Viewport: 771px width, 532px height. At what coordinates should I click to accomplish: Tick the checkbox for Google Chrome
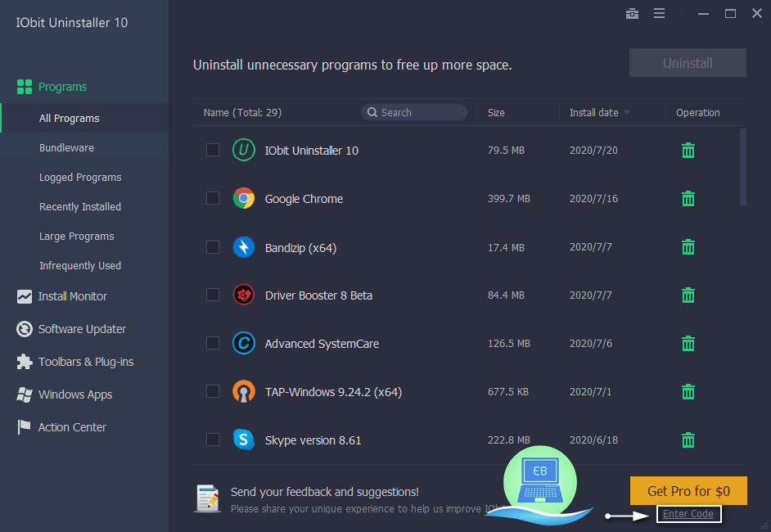pyautogui.click(x=213, y=198)
